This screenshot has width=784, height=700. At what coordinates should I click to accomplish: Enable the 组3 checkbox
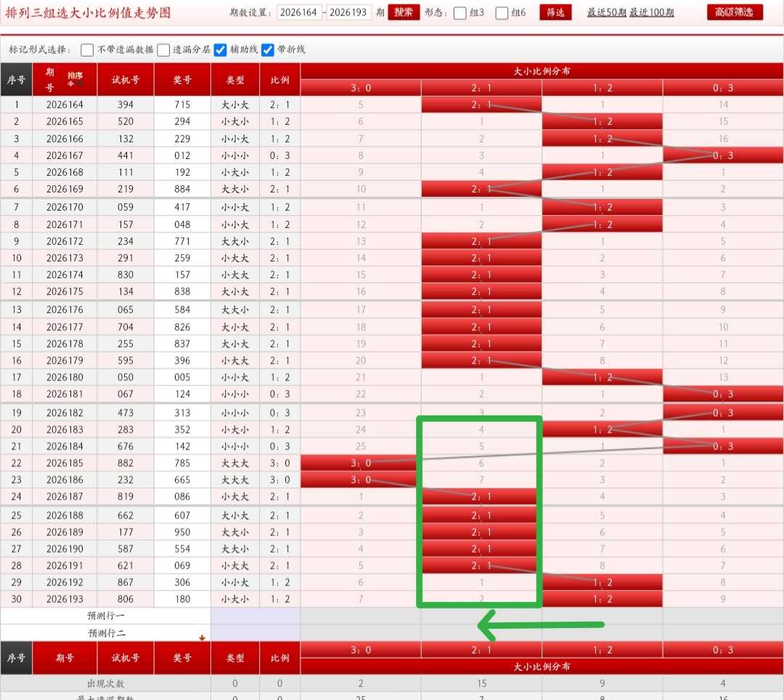[460, 13]
